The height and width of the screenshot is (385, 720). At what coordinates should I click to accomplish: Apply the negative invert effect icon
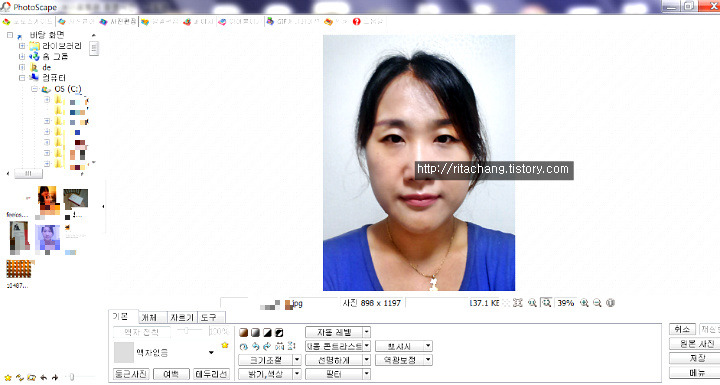(x=279, y=332)
